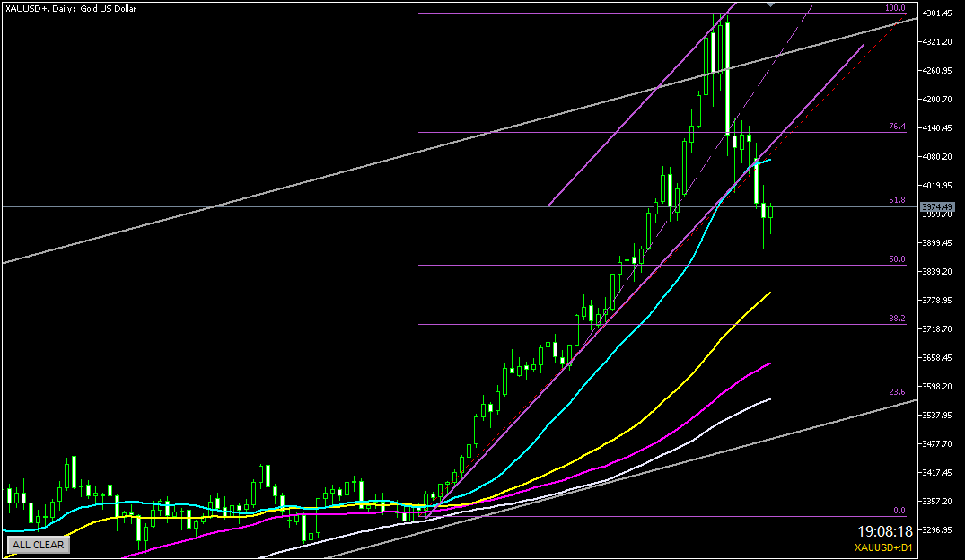Click the 4381.45 price on the scale

click(939, 13)
